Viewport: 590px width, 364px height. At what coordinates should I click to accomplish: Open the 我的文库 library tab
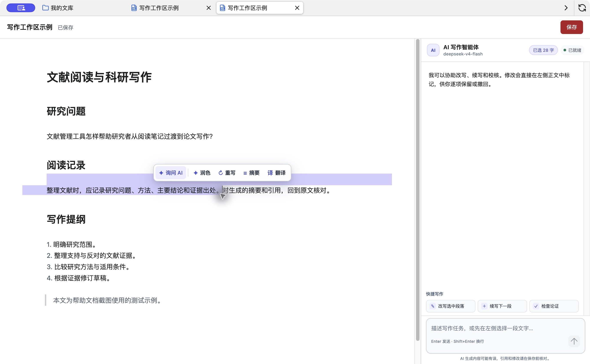coord(58,8)
